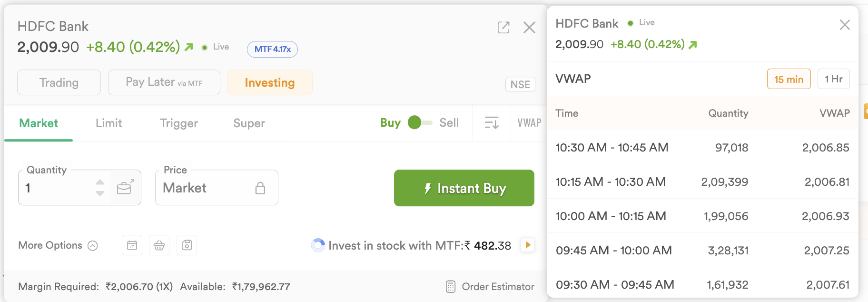868x302 pixels.
Task: Switch to the Limit order tab
Action: click(109, 123)
